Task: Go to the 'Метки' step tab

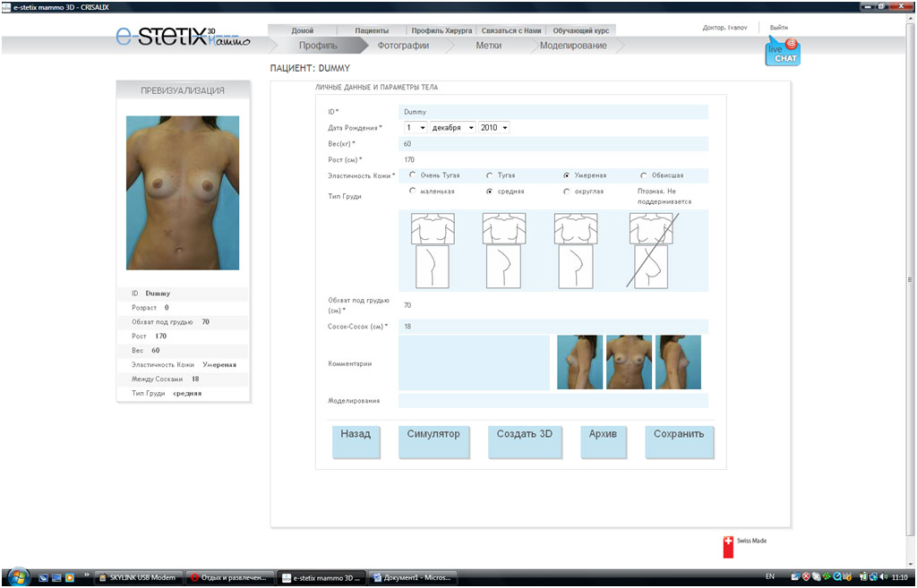Action: tap(488, 46)
